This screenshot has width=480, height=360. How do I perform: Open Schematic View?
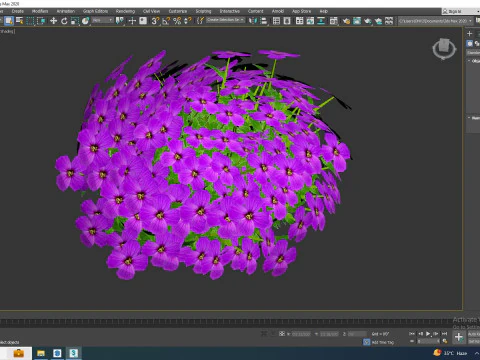pos(321,21)
